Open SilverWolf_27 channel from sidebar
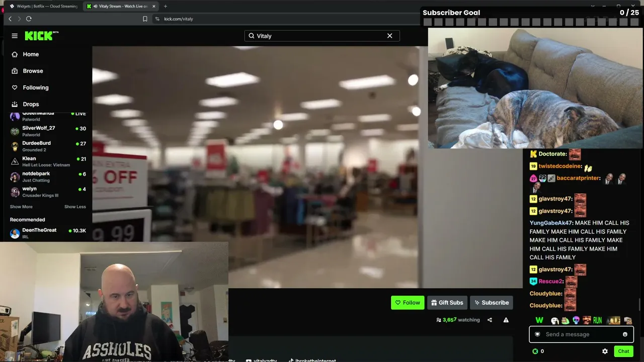 (48, 131)
